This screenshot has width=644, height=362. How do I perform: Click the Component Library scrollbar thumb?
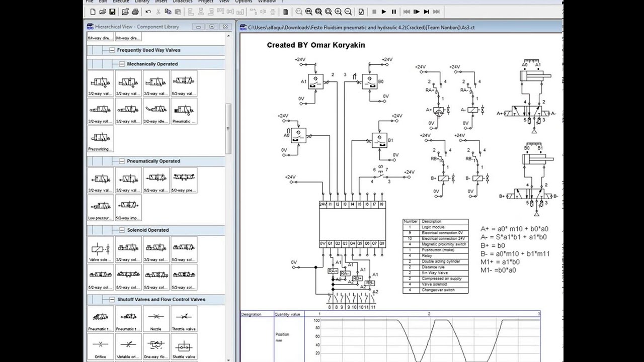(228, 128)
